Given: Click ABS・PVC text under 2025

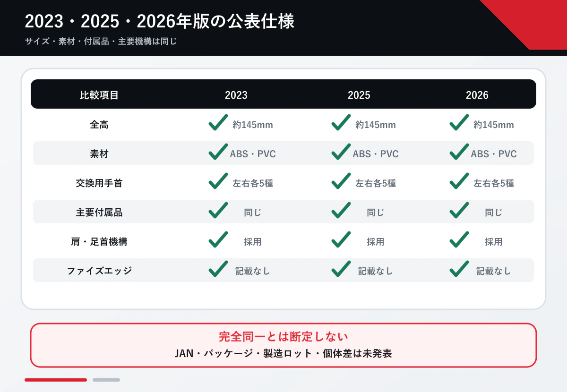Looking at the screenshot, I should (x=376, y=154).
